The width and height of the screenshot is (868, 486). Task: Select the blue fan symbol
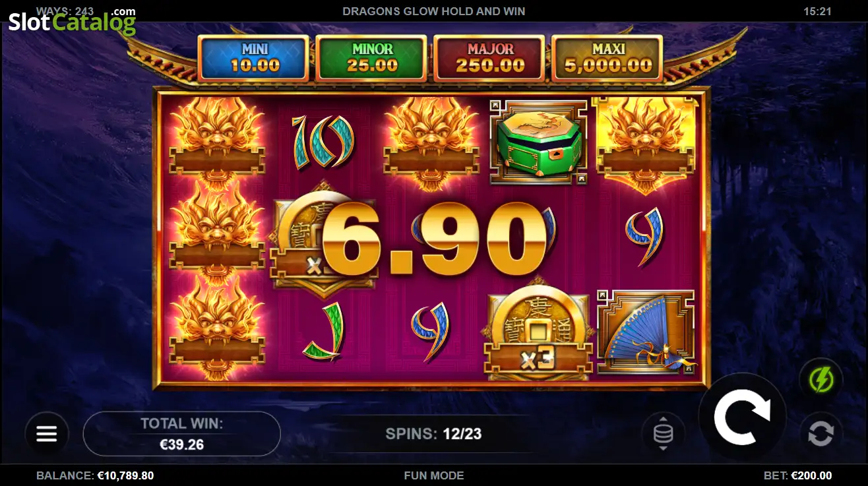646,332
